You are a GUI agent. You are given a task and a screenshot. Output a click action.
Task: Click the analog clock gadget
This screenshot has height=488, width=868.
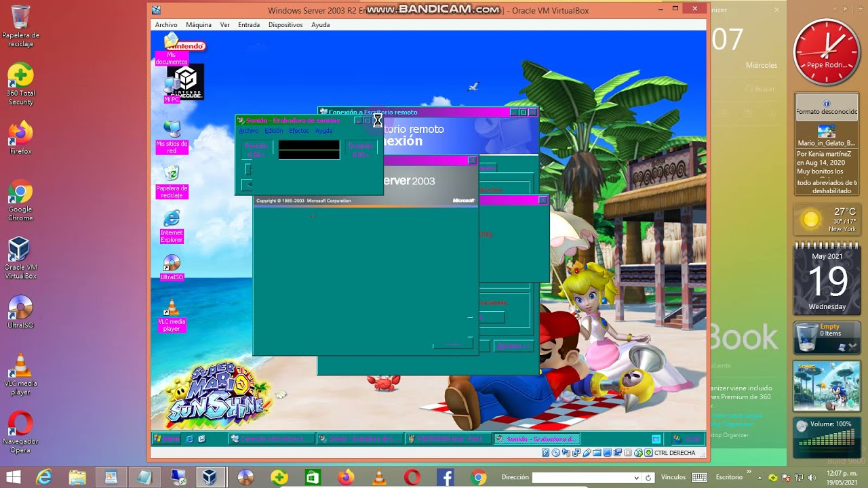826,52
